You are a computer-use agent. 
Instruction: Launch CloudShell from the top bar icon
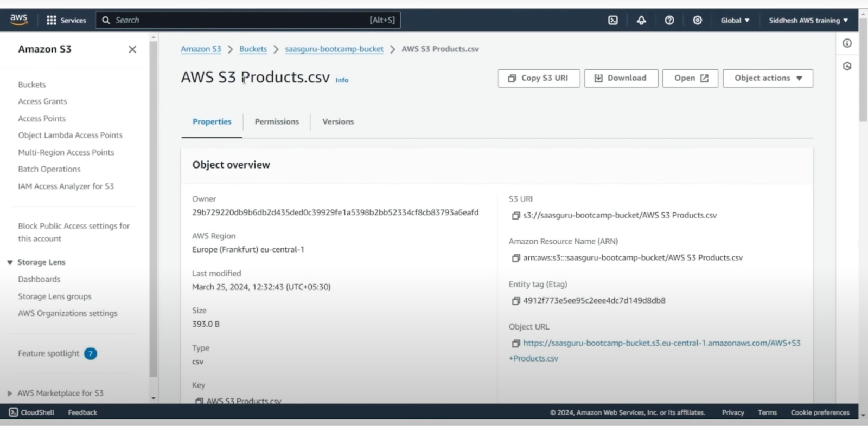click(613, 20)
